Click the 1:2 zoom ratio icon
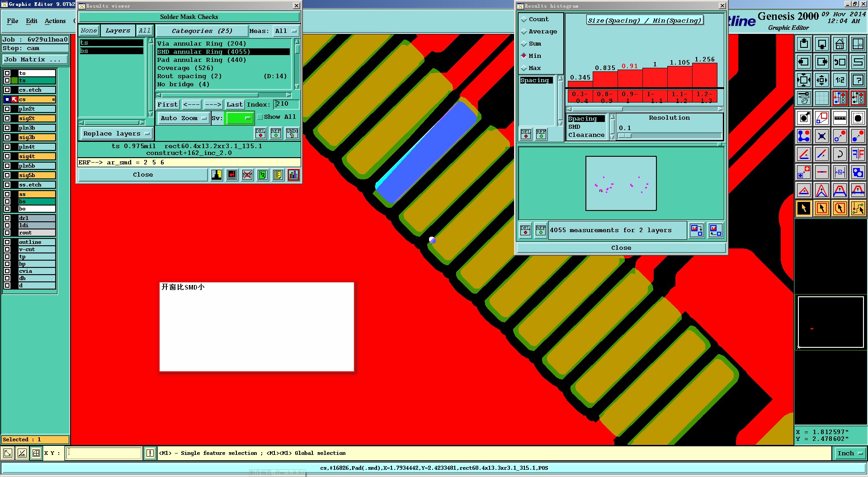Viewport: 868px width, 477px height. click(840, 80)
